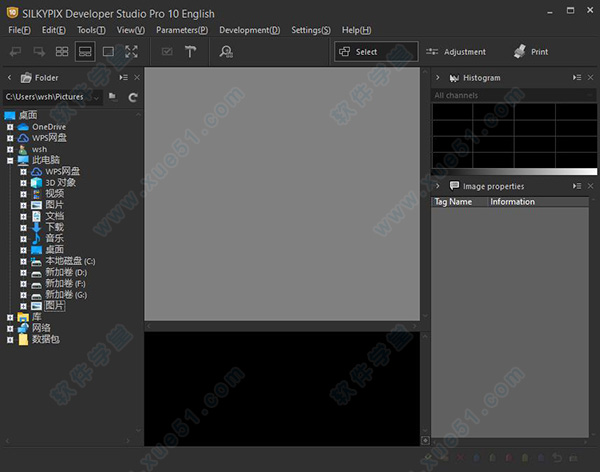Open the Parameters menu
This screenshot has width=600, height=472.
pyautogui.click(x=182, y=30)
